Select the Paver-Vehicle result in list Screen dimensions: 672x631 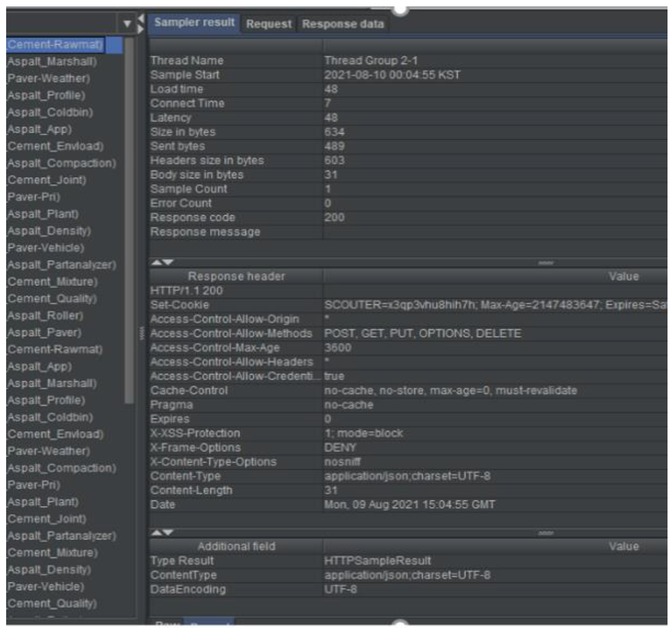[x=46, y=248]
